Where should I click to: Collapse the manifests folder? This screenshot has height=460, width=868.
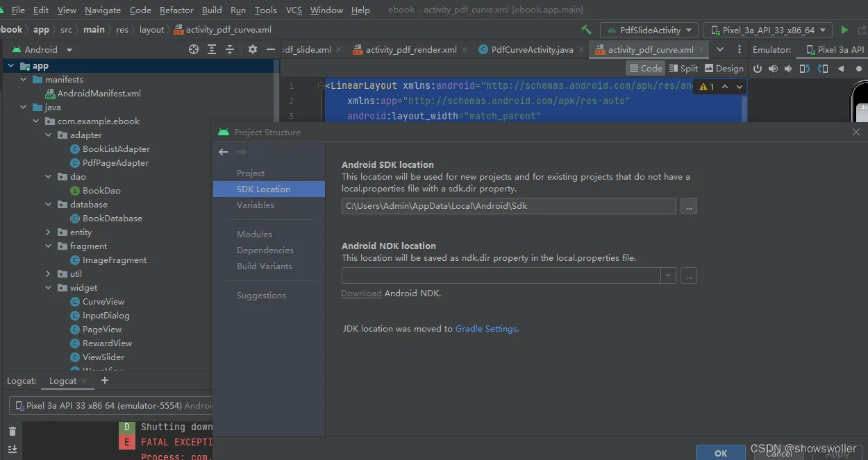click(23, 80)
